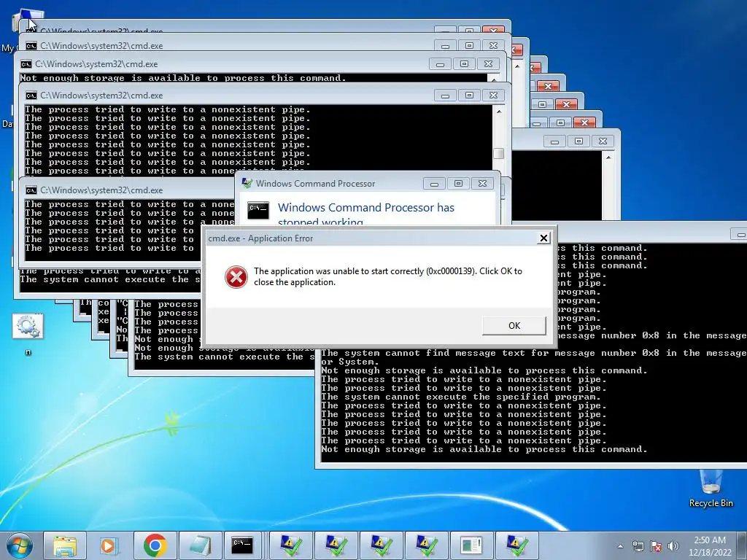Click scroll-up arrow beside 'Not enough storage' top line
747x560 pixels.
(x=494, y=79)
